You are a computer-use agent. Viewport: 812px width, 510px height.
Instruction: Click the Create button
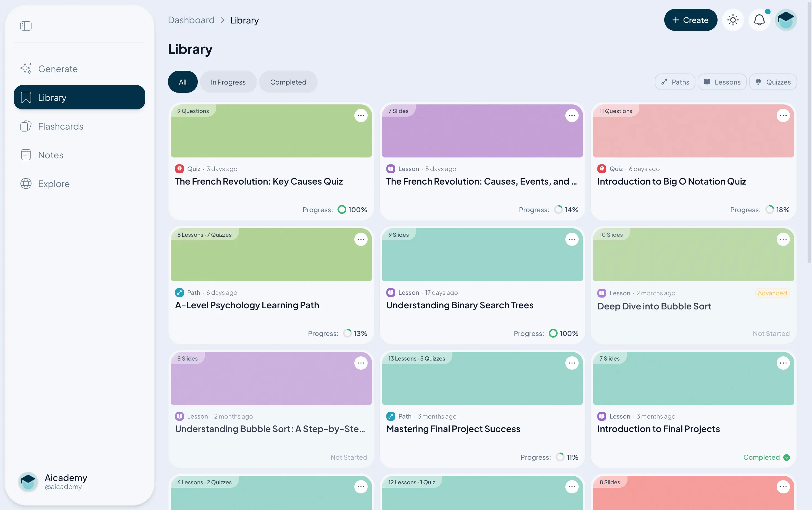tap(690, 20)
